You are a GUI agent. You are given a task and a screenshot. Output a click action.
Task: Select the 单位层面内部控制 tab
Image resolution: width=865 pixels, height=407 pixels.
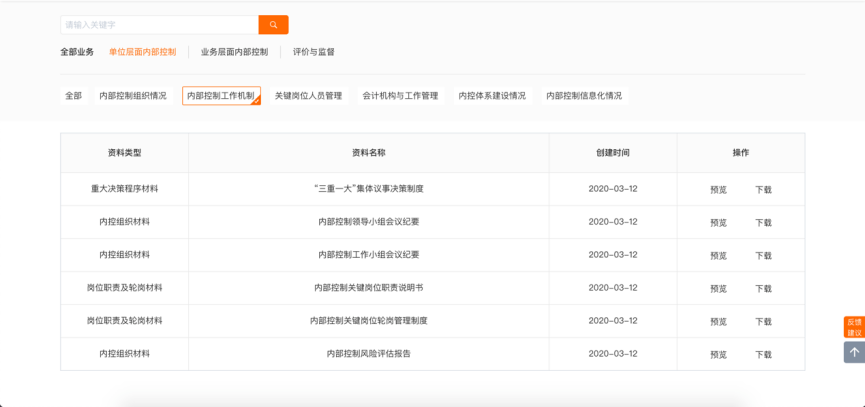(x=142, y=52)
